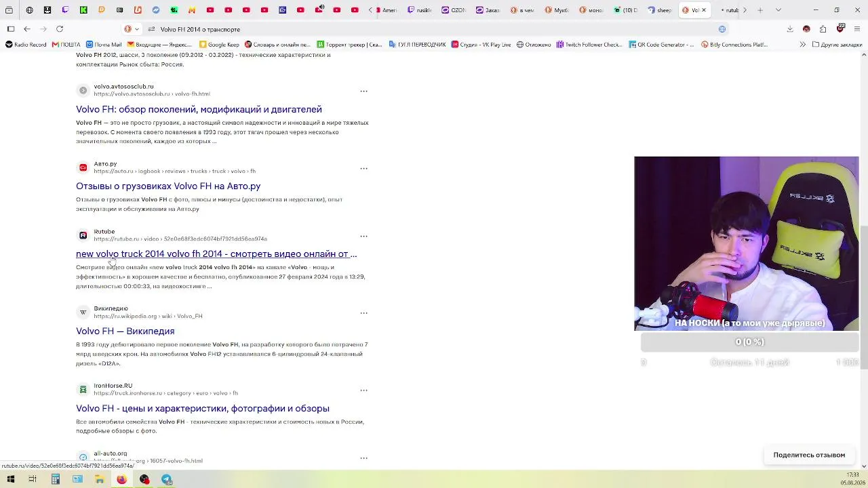Open the Firefox application menu
The image size is (868, 488).
[857, 29]
